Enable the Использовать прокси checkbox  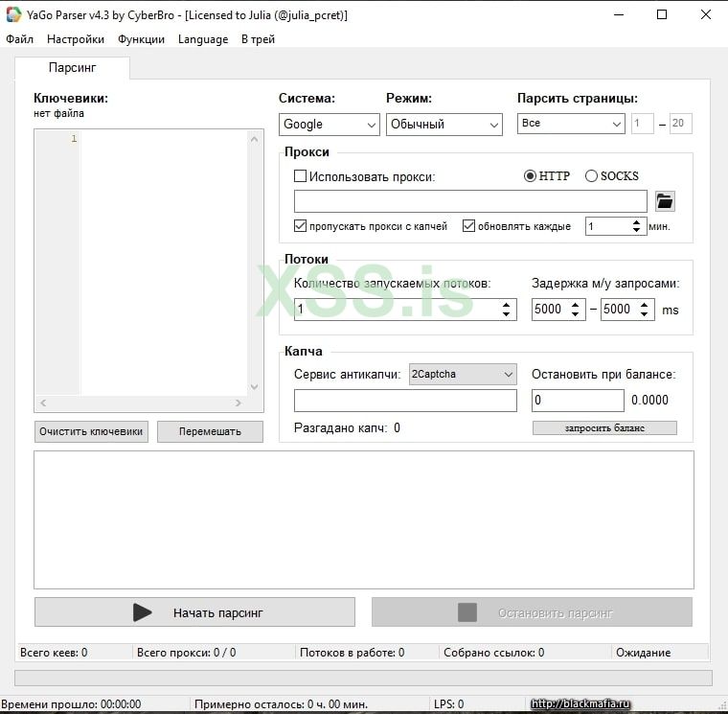(x=300, y=176)
